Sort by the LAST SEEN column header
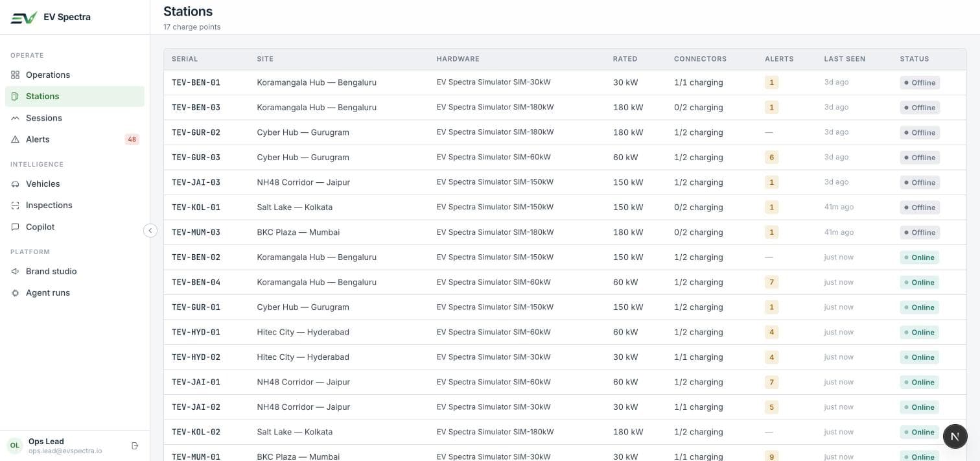The image size is (980, 461). pyautogui.click(x=845, y=59)
